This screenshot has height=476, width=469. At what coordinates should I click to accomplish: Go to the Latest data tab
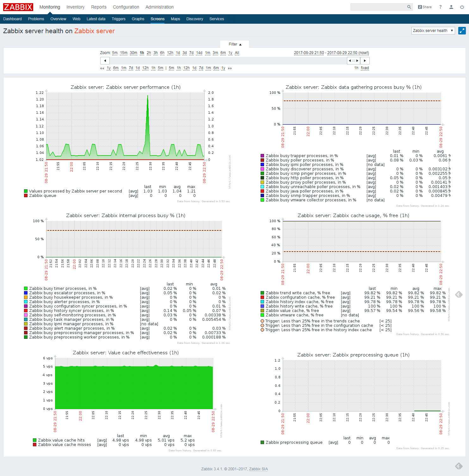click(96, 19)
